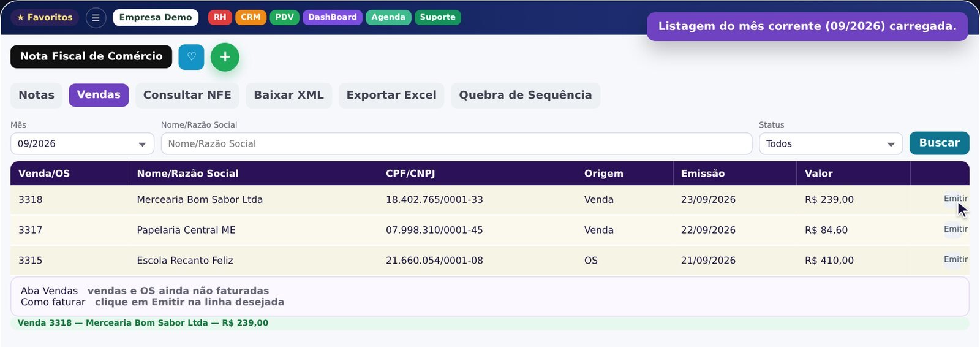This screenshot has height=347, width=980.
Task: Switch to the Notas tab
Action: (36, 95)
